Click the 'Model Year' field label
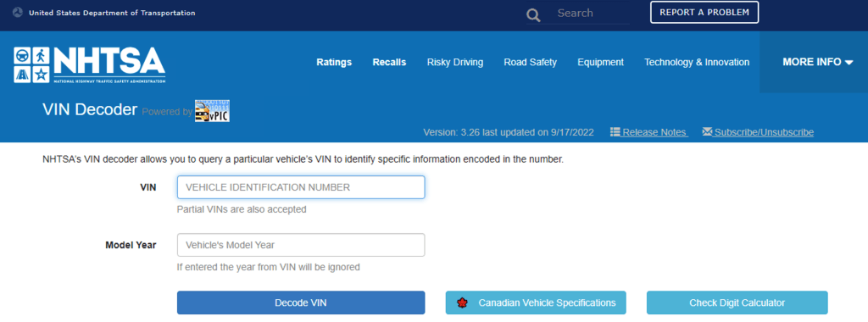Image resolution: width=868 pixels, height=322 pixels. click(x=131, y=245)
